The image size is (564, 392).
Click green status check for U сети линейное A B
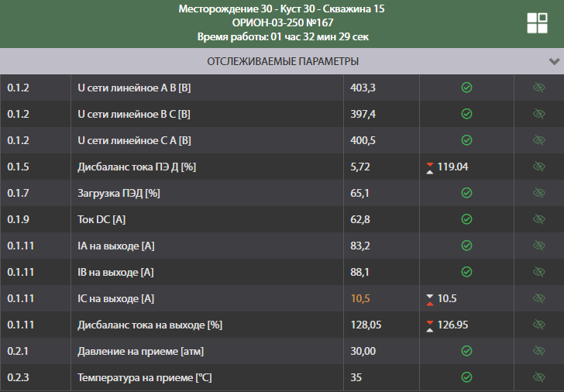click(466, 88)
